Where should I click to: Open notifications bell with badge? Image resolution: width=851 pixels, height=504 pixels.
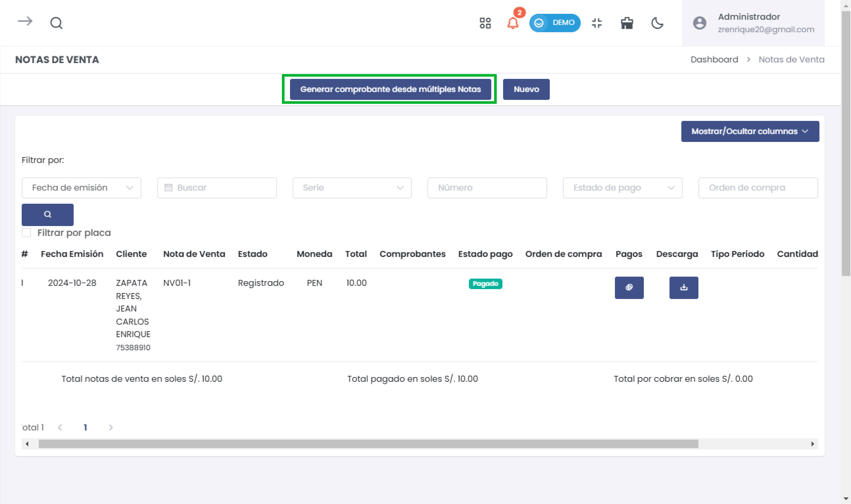[513, 23]
